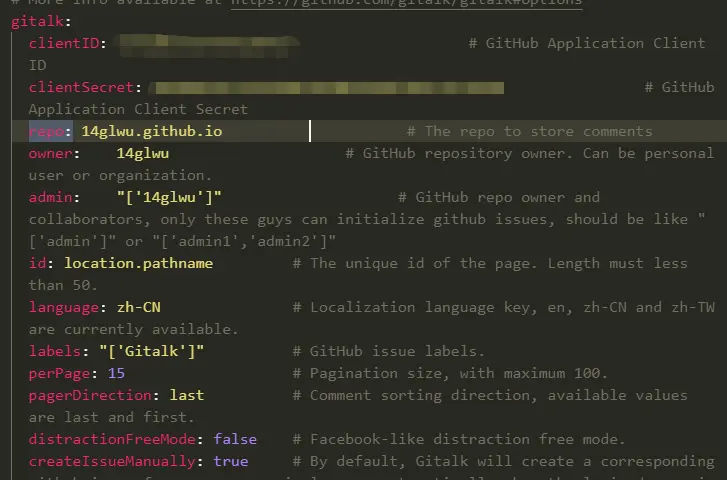Click comment '# GitHub issue labels.'
Image resolution: width=727 pixels, height=480 pixels.
(x=389, y=351)
